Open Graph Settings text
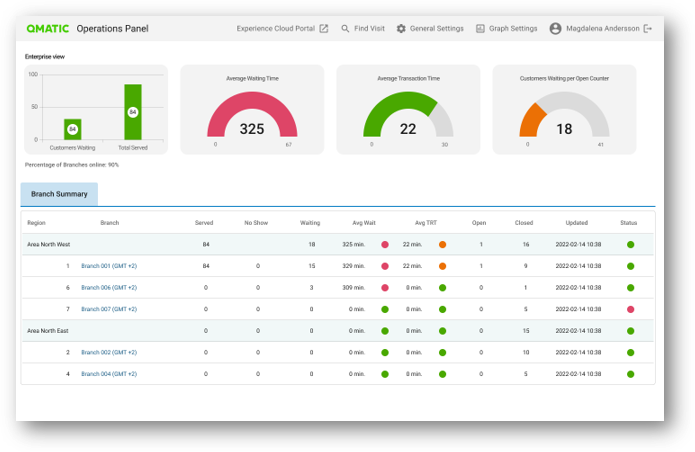This screenshot has width=695, height=452. (513, 29)
